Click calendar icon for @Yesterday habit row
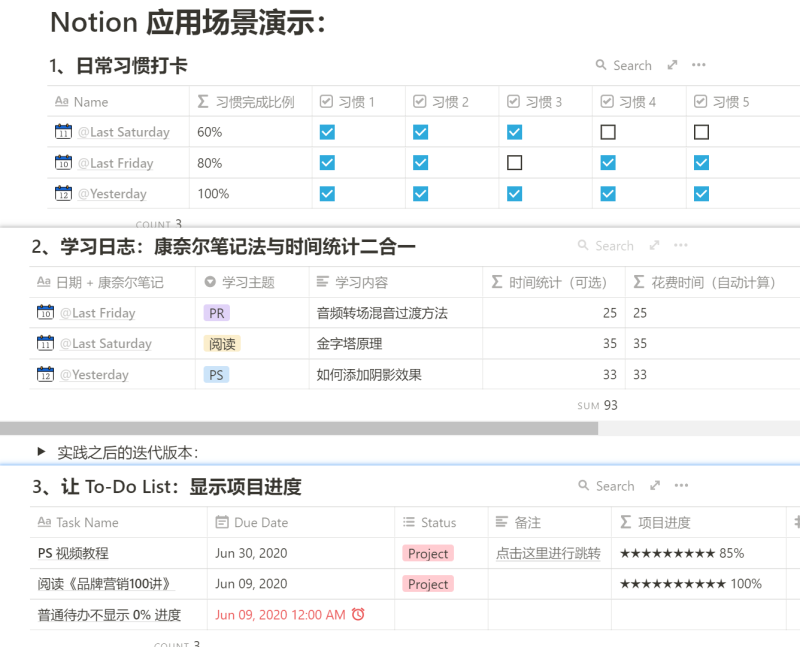The image size is (800, 647). [63, 193]
